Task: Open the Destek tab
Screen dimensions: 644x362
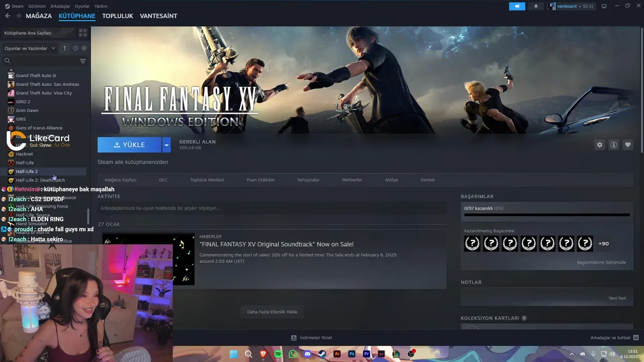Action: tap(428, 179)
